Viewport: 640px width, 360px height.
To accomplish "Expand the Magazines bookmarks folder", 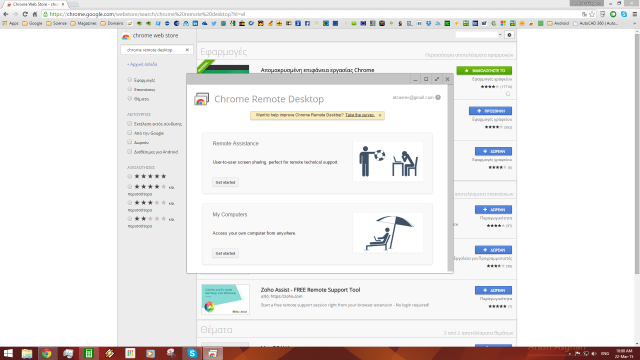I will (84, 24).
